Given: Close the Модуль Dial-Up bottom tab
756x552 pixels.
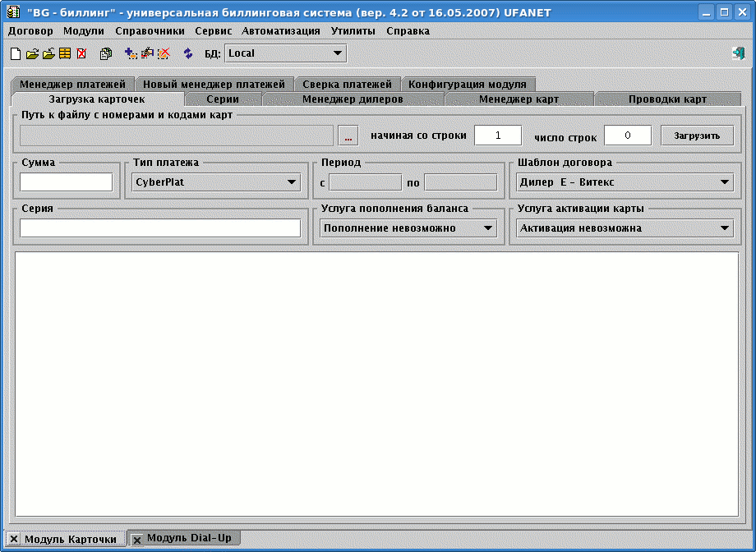Looking at the screenshot, I should click(137, 540).
